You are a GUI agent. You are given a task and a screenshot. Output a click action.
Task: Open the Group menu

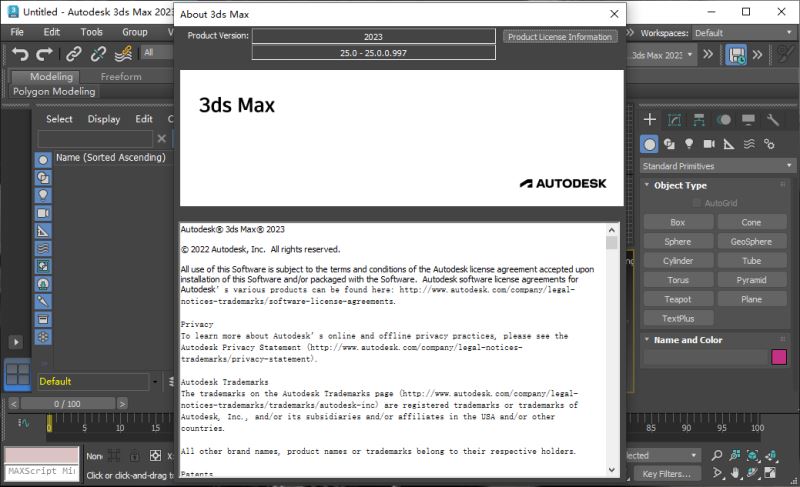point(135,32)
